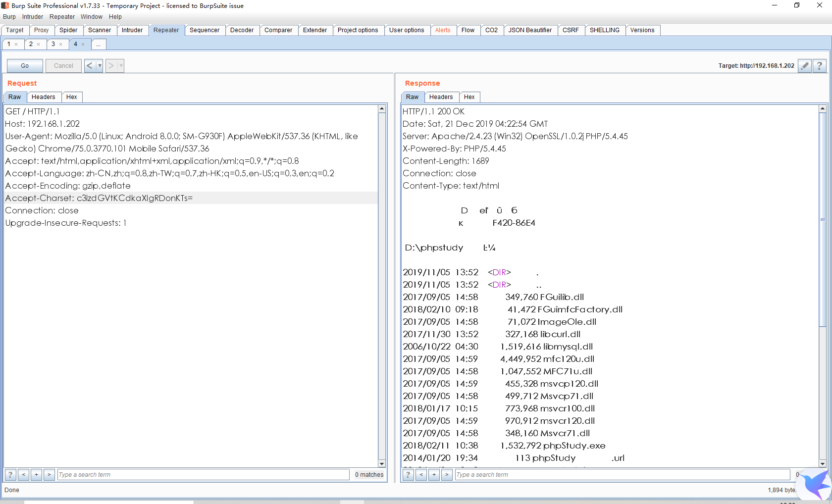Open the Repeater menu in menu bar

[x=62, y=17]
